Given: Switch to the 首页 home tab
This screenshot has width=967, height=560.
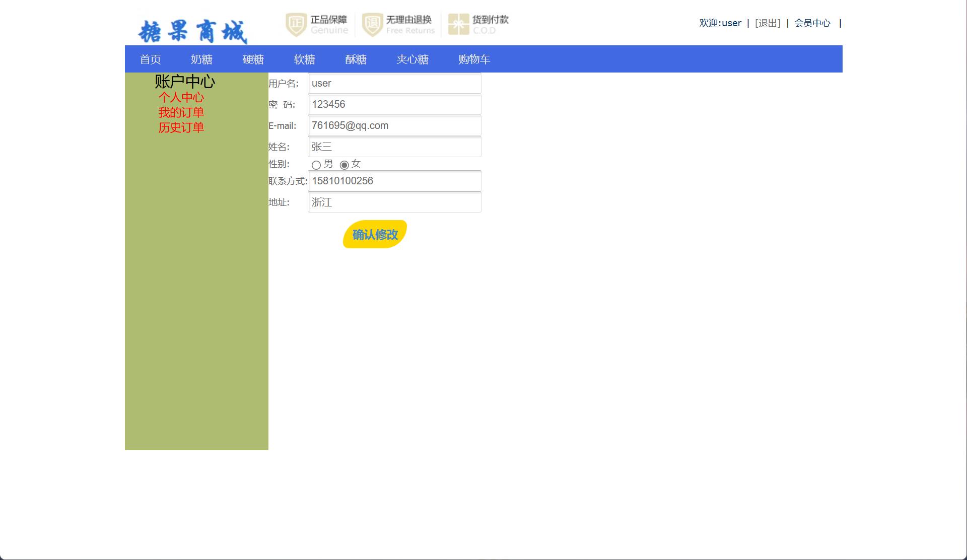Looking at the screenshot, I should pos(151,59).
